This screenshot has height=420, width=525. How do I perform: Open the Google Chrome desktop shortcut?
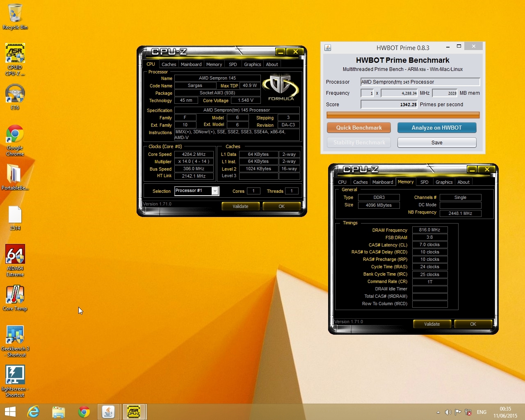[15, 140]
